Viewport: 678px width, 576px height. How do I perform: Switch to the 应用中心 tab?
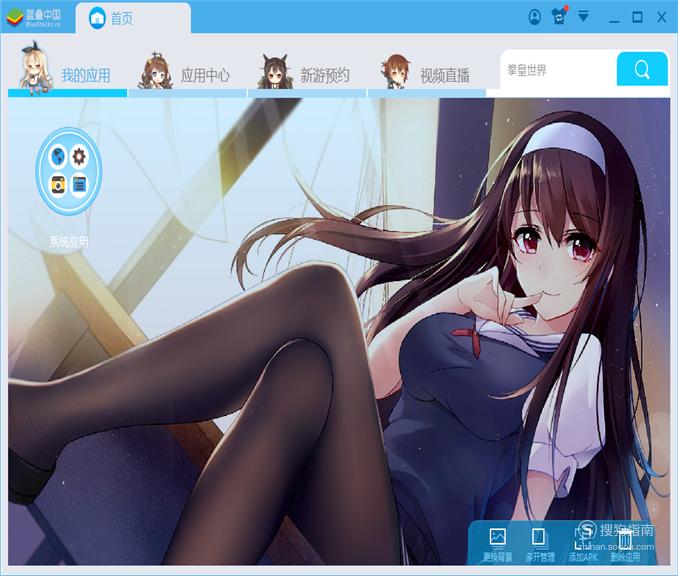[x=187, y=74]
